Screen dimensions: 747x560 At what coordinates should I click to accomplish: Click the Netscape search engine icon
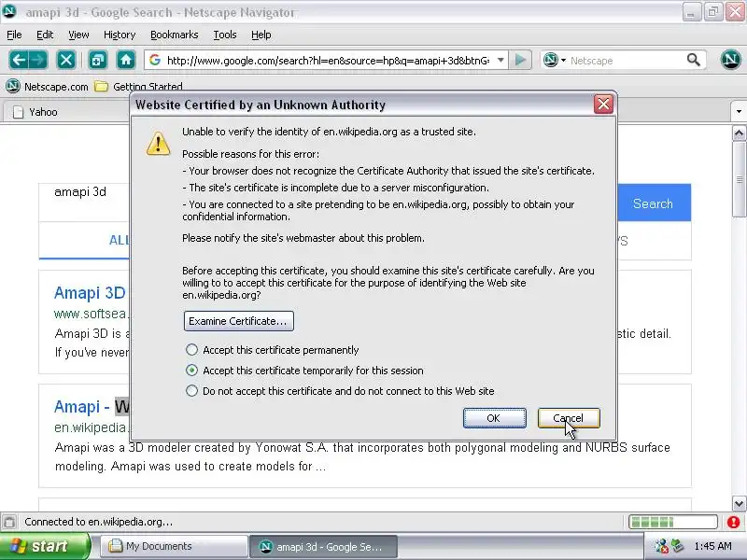[551, 60]
